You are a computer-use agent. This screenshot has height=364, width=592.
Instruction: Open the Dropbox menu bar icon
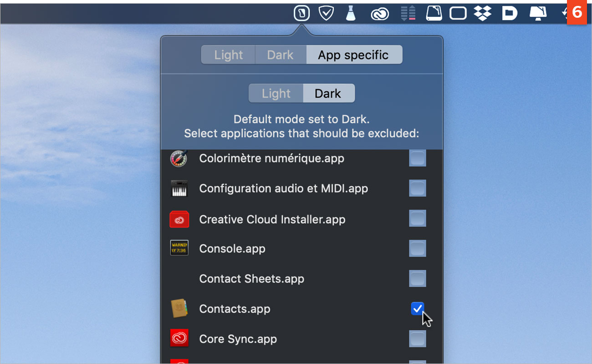(x=483, y=14)
